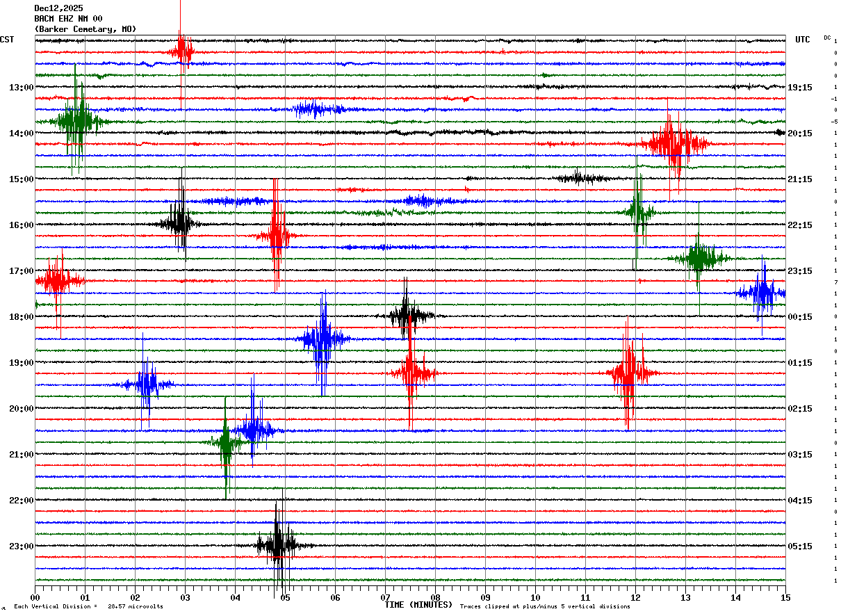The height and width of the screenshot is (616, 841).
Task: Click the TIME (MINUTES) axis title
Action: [418, 605]
